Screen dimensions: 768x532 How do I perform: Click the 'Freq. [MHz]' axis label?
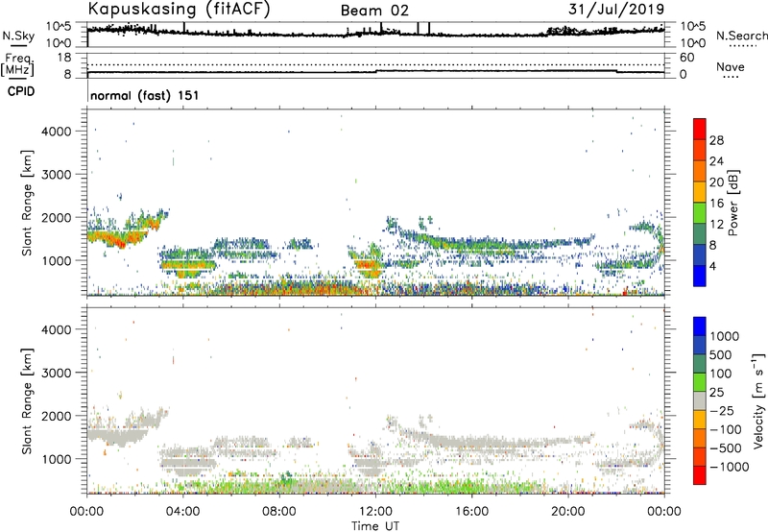tap(17, 64)
